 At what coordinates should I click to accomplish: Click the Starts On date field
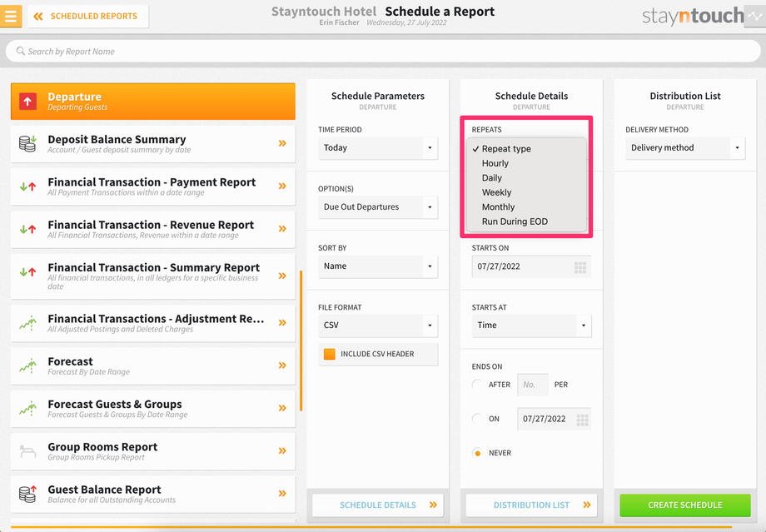tap(531, 266)
